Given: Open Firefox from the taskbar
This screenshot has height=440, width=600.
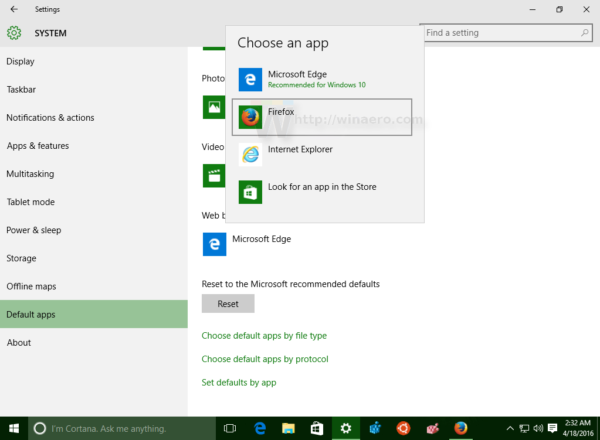Looking at the screenshot, I should pyautogui.click(x=461, y=429).
